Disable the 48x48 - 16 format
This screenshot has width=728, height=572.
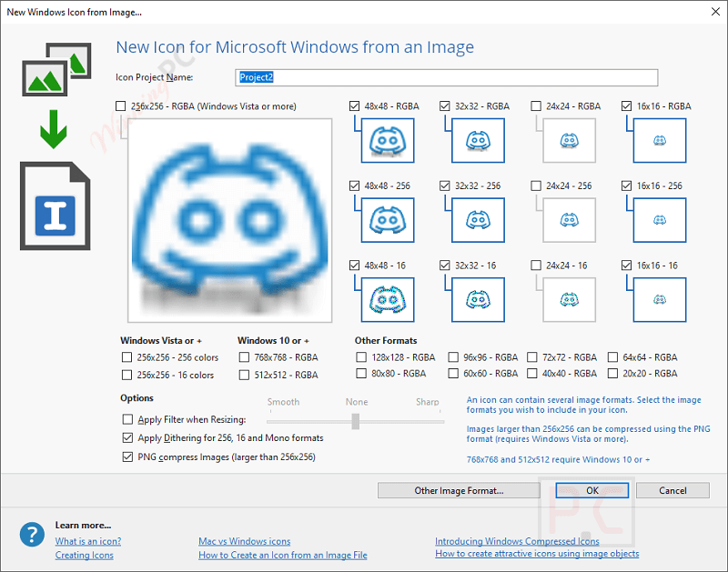click(x=354, y=266)
